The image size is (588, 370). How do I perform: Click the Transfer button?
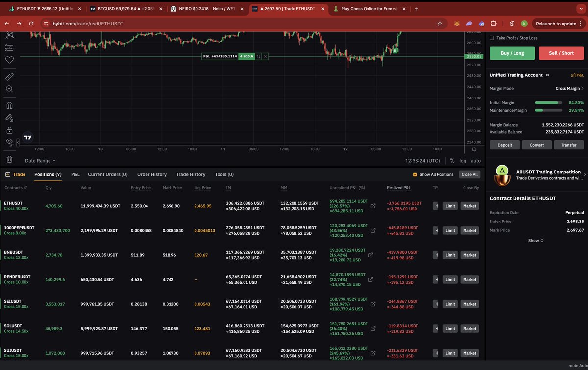click(x=569, y=145)
